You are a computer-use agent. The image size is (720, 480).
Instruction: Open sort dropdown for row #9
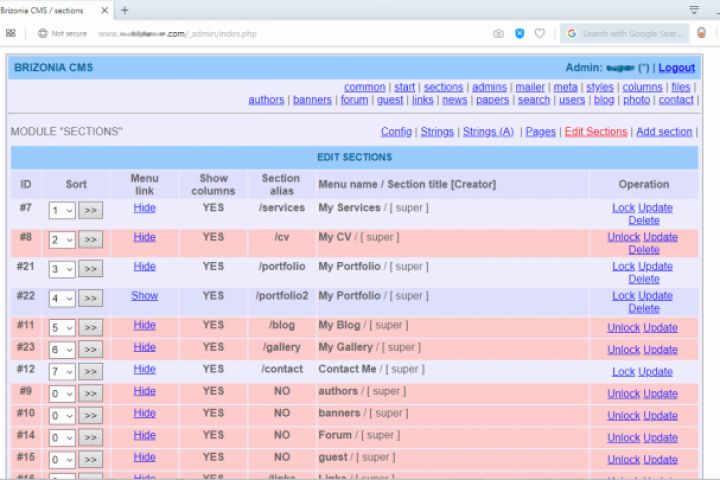[62, 394]
